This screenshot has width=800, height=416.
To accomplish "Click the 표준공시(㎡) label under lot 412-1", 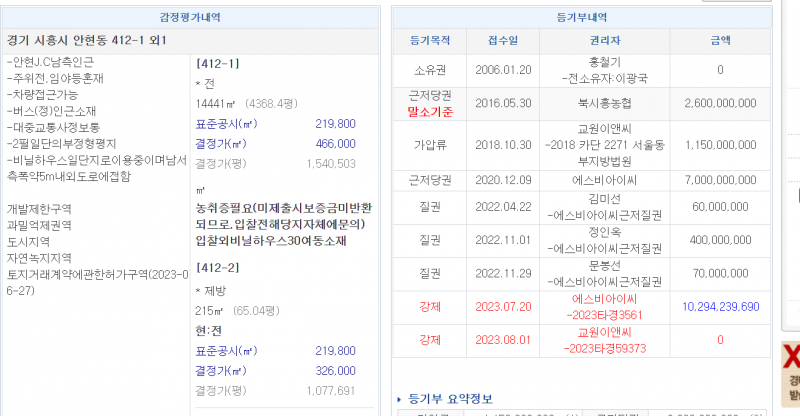I will pyautogui.click(x=226, y=124).
